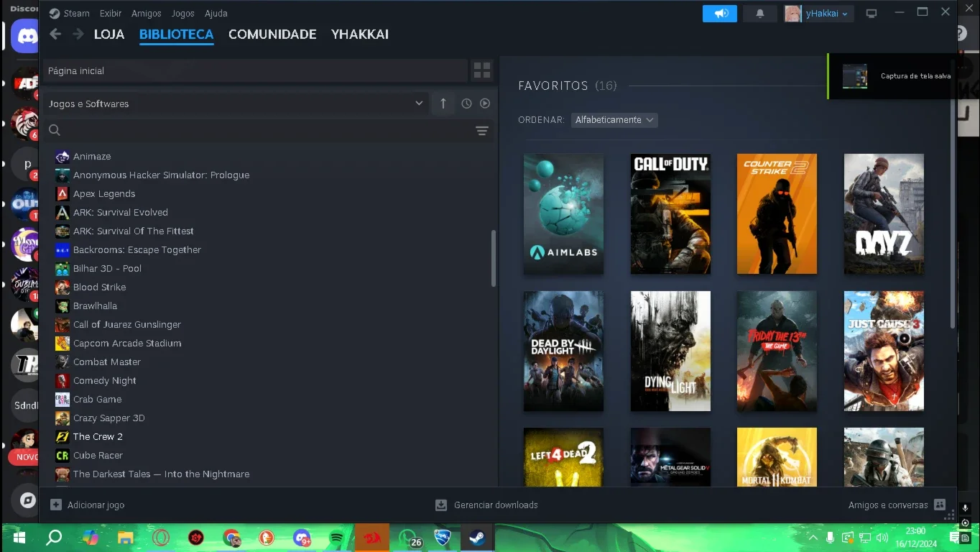Open Big Picture mode monitor icon
The height and width of the screenshot is (552, 980).
[872, 14]
